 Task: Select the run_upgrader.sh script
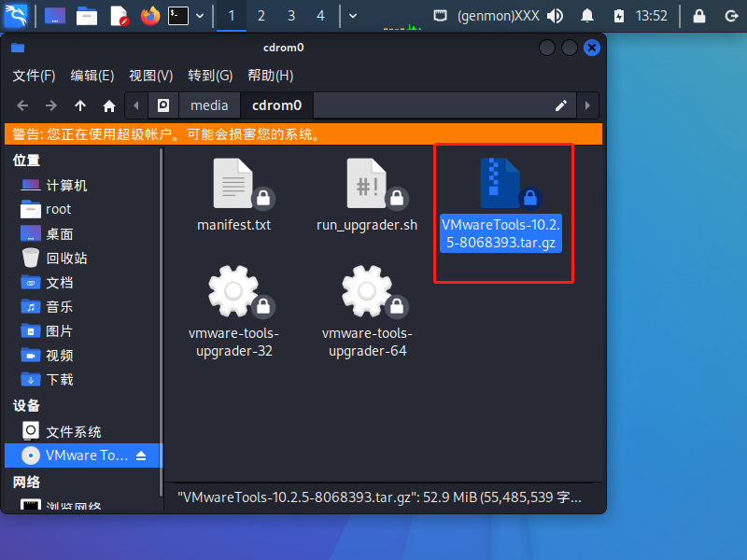[367, 195]
